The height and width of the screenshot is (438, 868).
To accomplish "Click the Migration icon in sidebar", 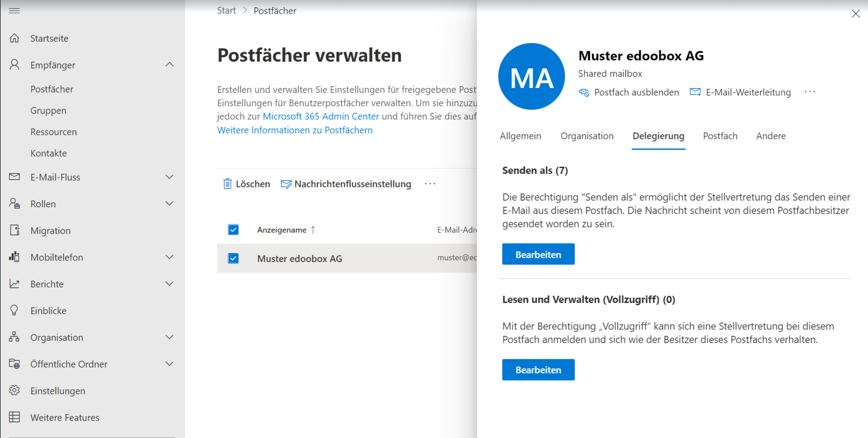I will (14, 230).
